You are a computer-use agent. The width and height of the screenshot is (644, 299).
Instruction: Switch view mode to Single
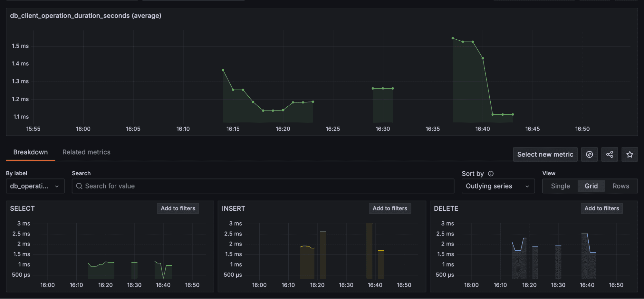(560, 186)
